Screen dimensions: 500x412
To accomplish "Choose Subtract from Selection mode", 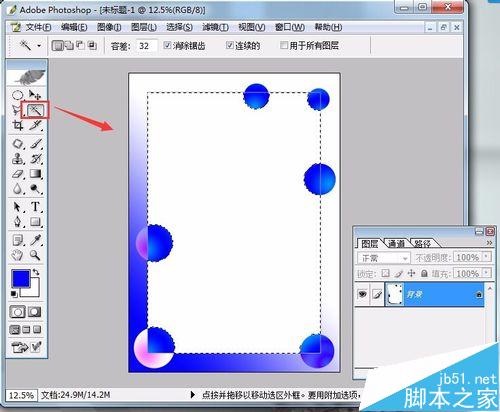I will point(81,45).
